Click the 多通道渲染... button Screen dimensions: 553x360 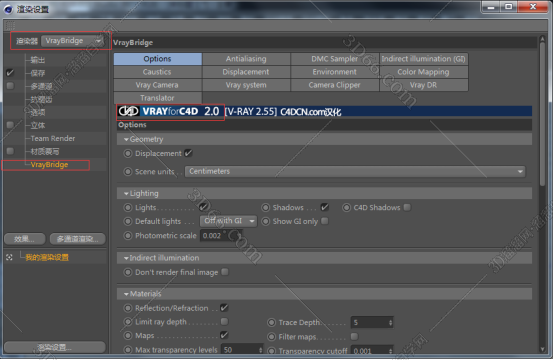click(78, 239)
